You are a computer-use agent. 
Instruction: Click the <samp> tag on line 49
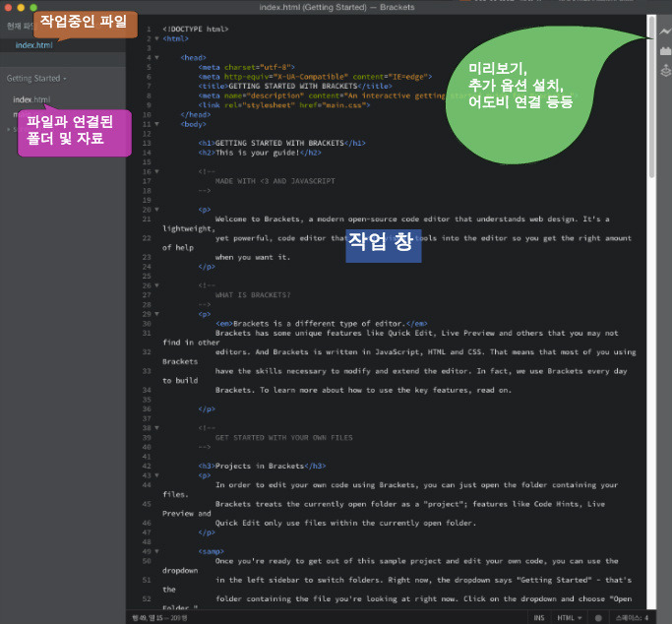[x=211, y=551]
